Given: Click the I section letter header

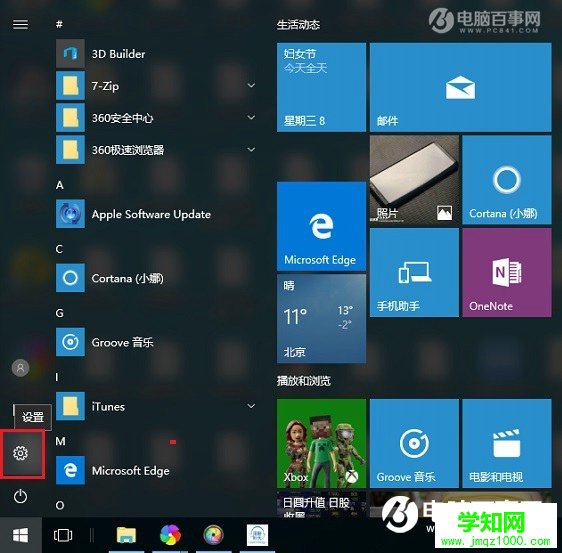Looking at the screenshot, I should [57, 377].
